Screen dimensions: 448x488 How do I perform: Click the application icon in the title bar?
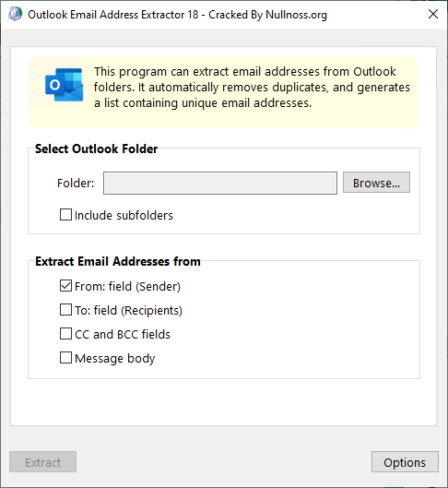point(15,15)
